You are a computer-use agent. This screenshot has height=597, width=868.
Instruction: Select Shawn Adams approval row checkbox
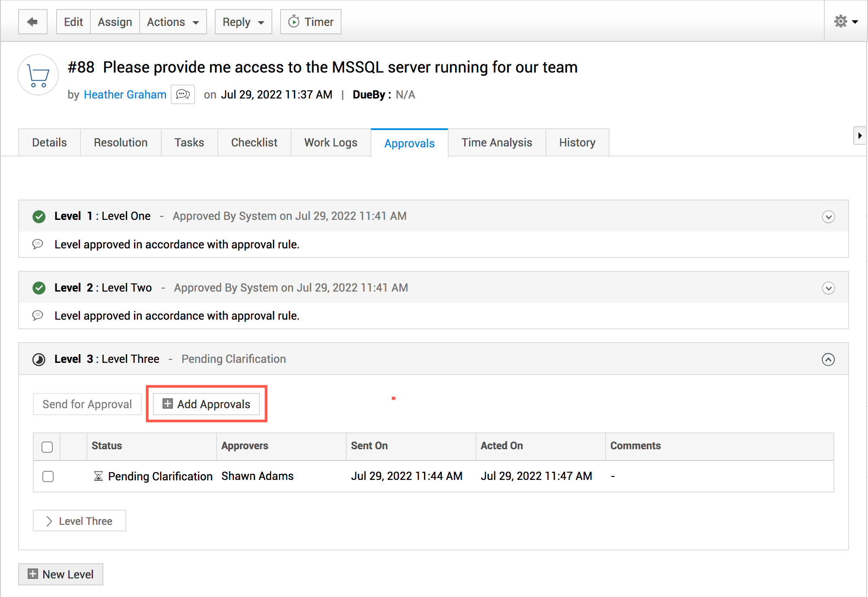pyautogui.click(x=48, y=476)
